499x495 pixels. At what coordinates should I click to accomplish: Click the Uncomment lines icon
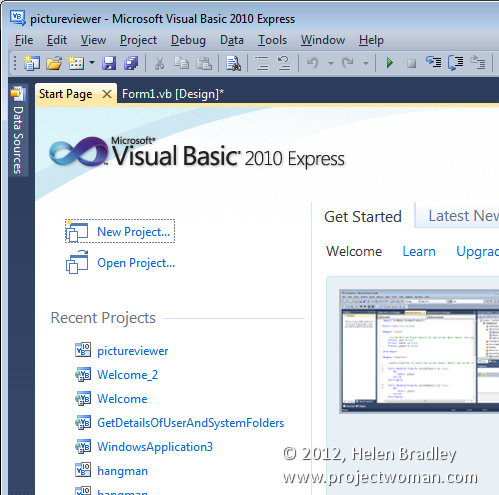pyautogui.click(x=284, y=63)
